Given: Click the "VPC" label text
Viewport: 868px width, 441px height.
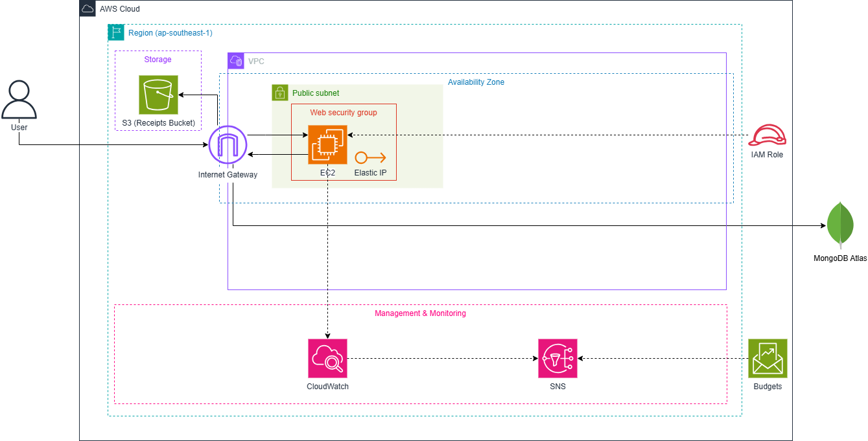Looking at the screenshot, I should pos(256,62).
